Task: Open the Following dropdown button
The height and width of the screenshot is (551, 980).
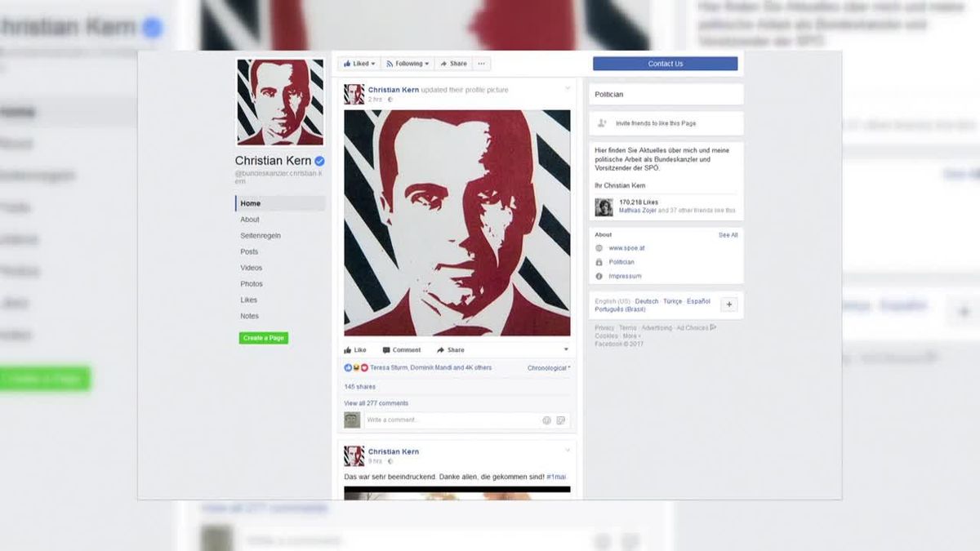Action: [x=408, y=64]
